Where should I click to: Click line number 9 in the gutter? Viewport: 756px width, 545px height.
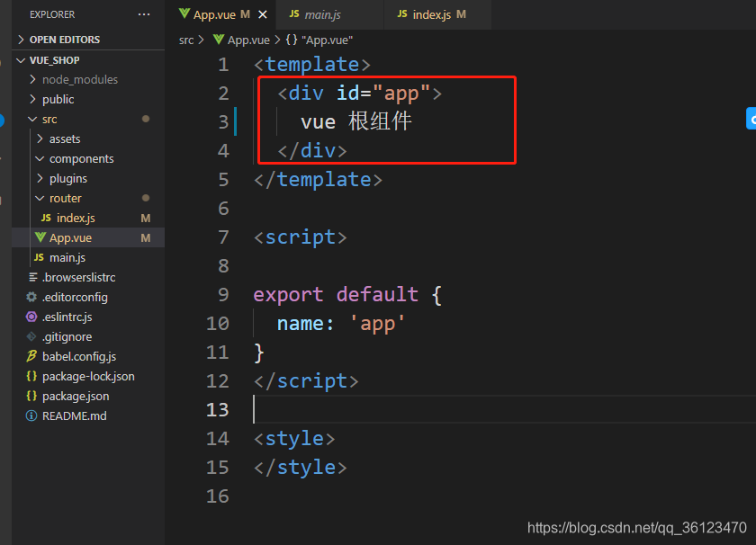[x=223, y=294]
